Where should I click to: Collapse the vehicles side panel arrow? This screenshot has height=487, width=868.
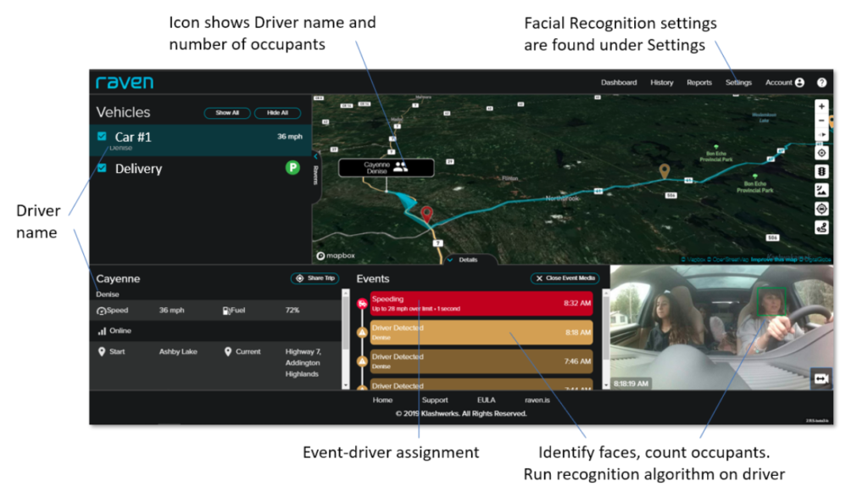[x=315, y=156]
